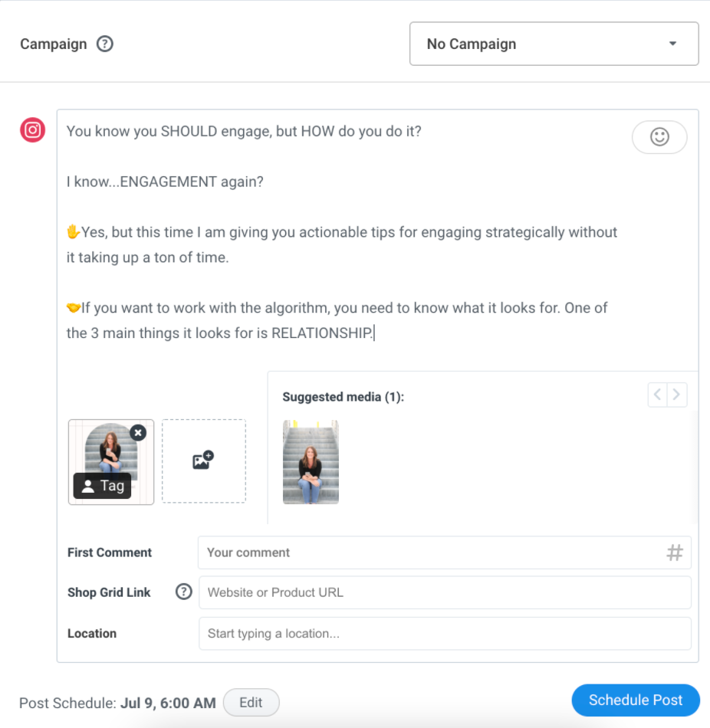Select the suggested media thumbnail

[311, 461]
